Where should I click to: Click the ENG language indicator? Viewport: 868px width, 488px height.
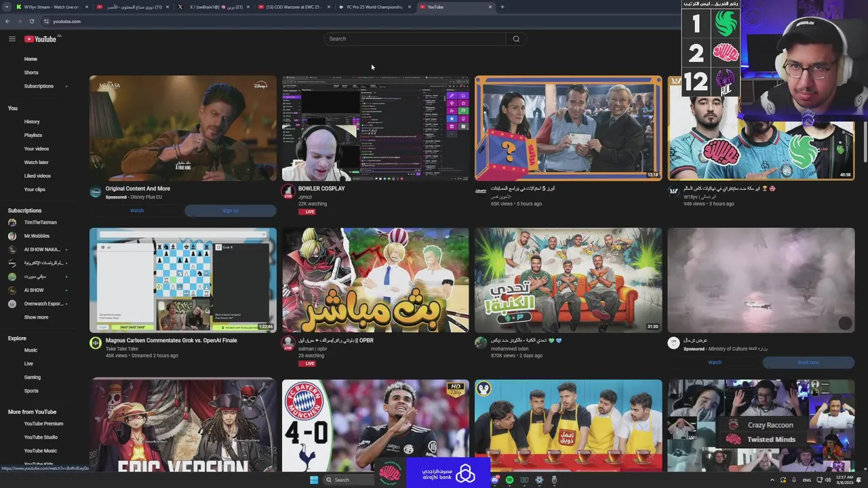(x=807, y=480)
